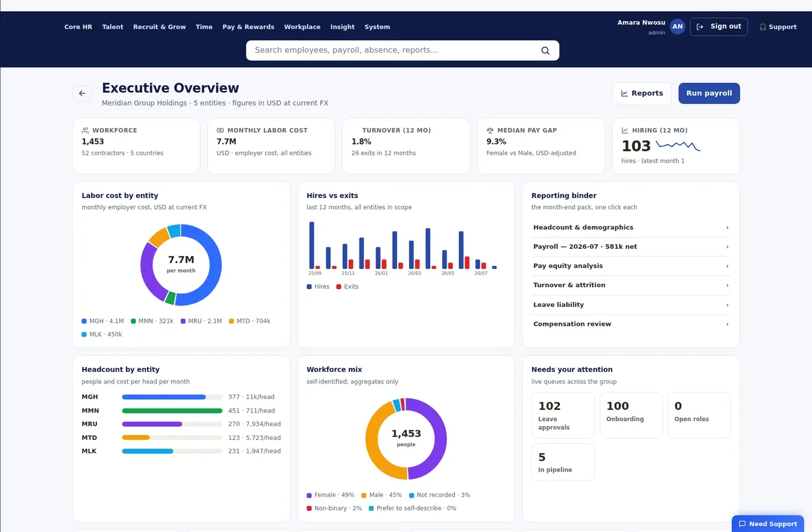This screenshot has width=812, height=532.
Task: Open the Leave approvals queue tile
Action: point(563,416)
